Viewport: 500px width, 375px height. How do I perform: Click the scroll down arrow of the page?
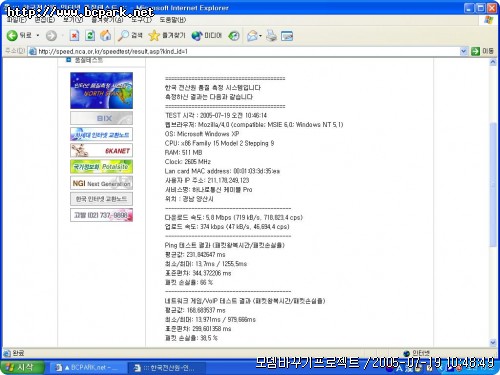(493, 342)
